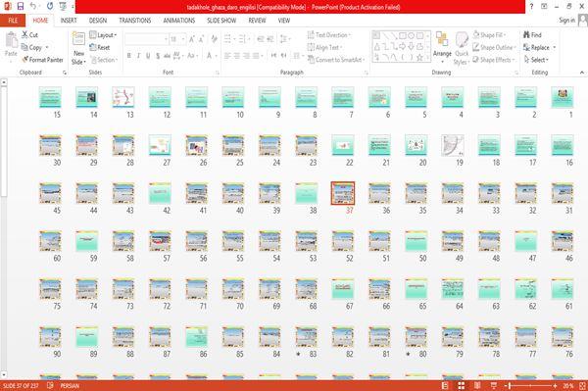The height and width of the screenshot is (391, 588).
Task: Click the PERSIAN language indicator
Action: pos(70,386)
